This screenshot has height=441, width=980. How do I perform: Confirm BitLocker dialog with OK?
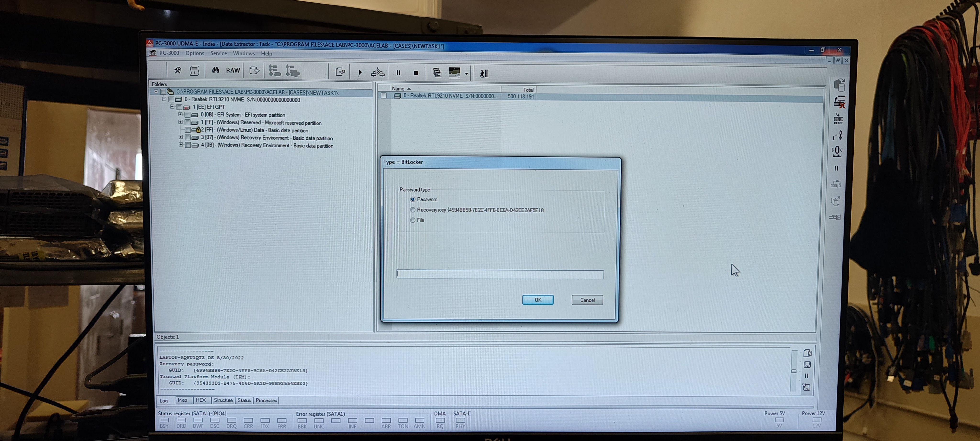tap(538, 300)
